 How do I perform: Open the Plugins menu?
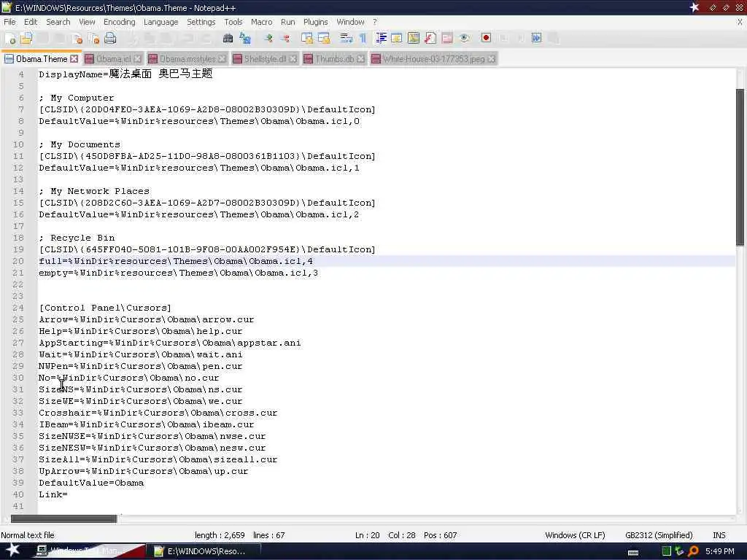tap(315, 22)
